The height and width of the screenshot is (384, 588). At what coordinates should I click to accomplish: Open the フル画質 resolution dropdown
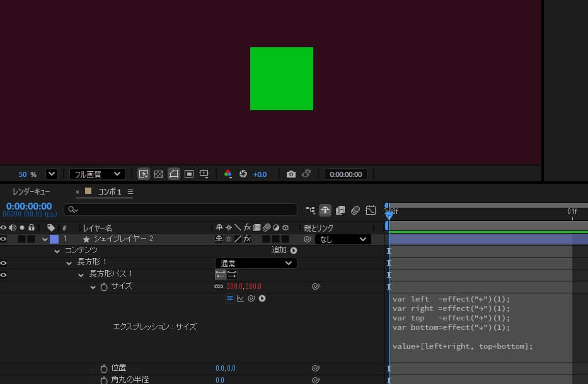[97, 174]
